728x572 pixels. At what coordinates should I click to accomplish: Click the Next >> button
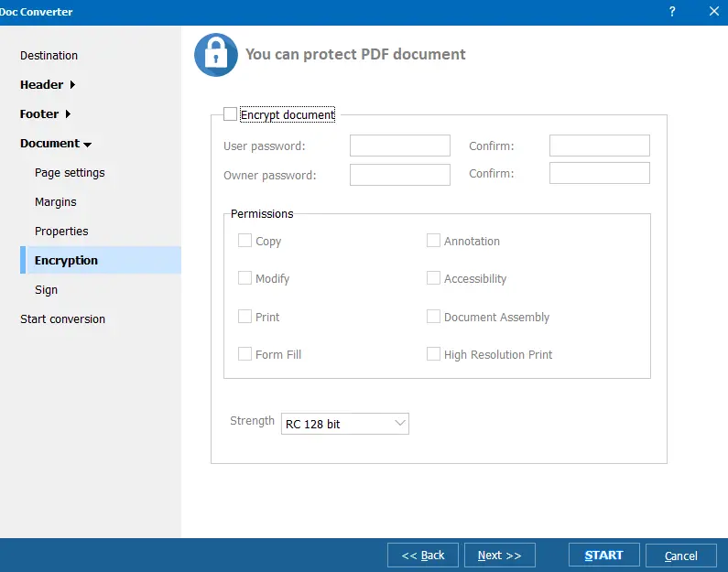[499, 555]
